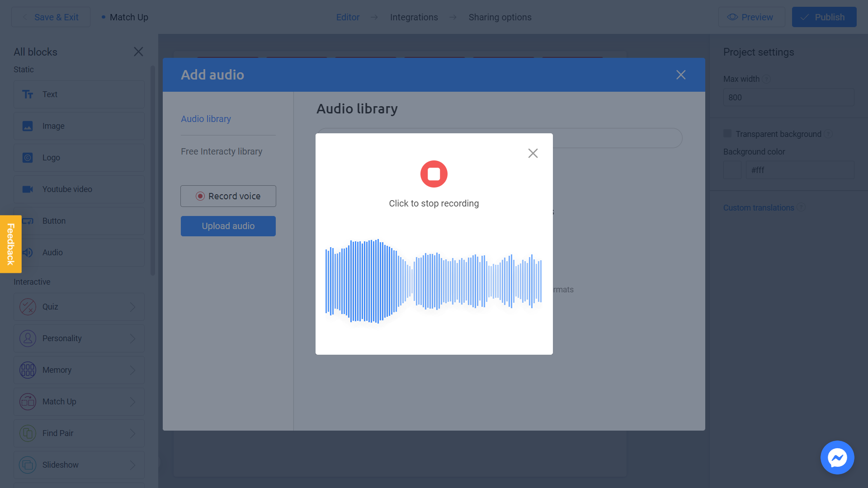
Task: Select the Memory interactive block icon
Action: [28, 370]
